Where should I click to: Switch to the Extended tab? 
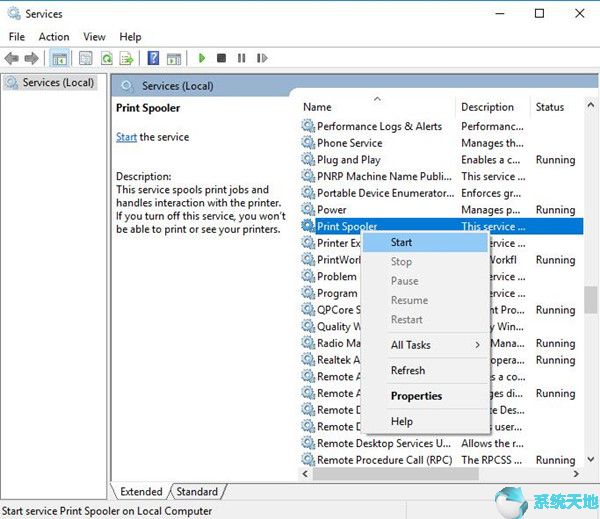click(x=141, y=491)
